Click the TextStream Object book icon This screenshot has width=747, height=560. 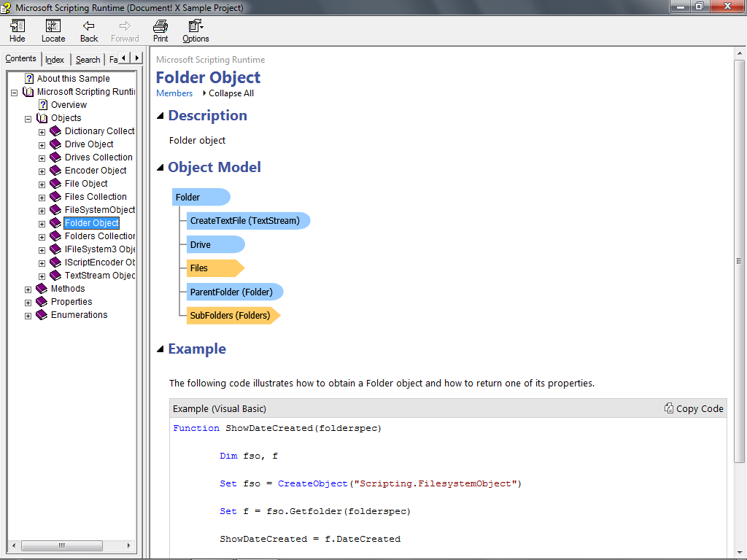coord(55,276)
